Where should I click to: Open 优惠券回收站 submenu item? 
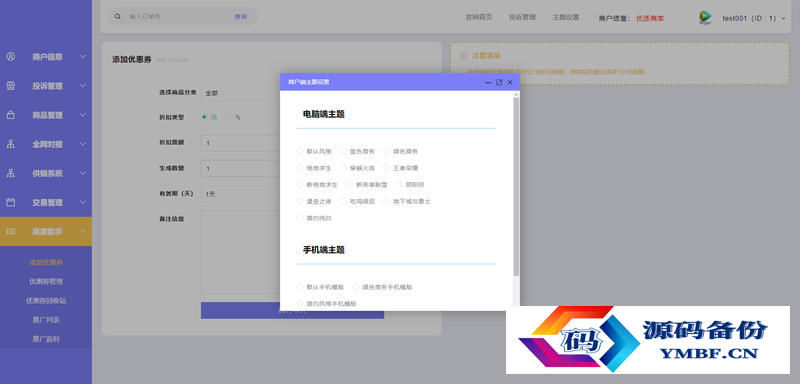pos(46,300)
